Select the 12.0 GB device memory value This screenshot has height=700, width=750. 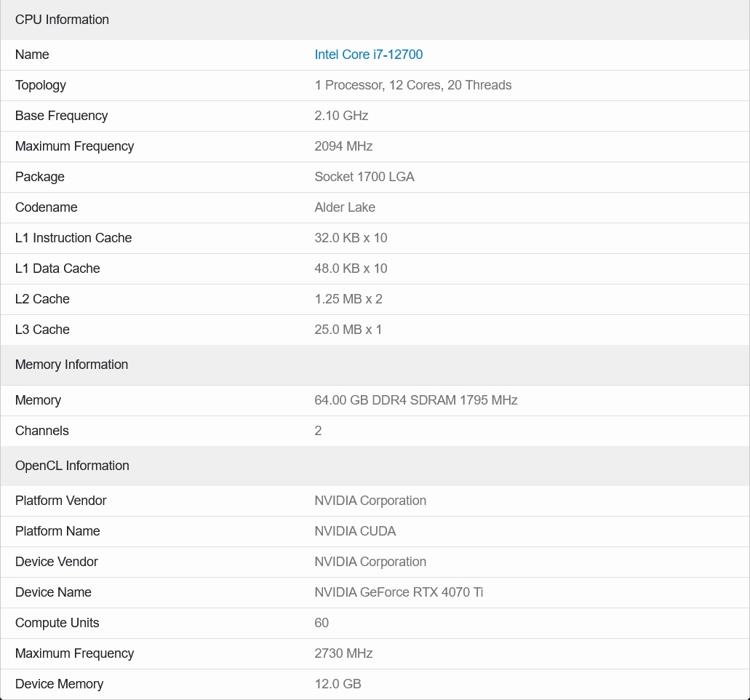coord(338,684)
